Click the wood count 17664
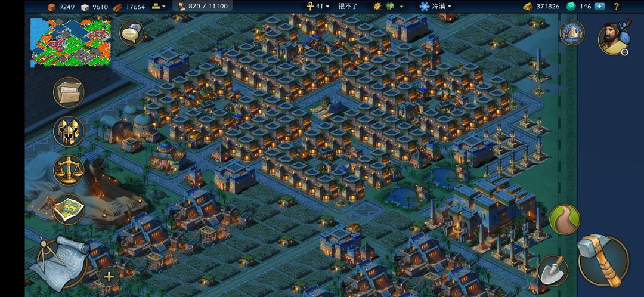The image size is (644, 297). [x=135, y=7]
